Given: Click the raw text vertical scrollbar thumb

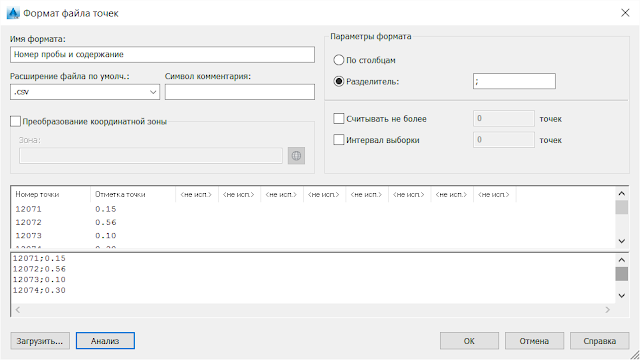Looking at the screenshot, I should pos(622,274).
